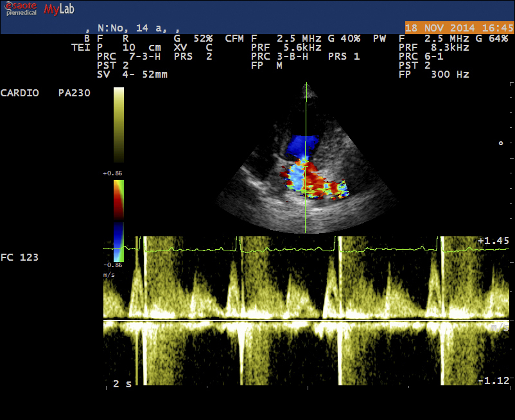Click the green Doppler cursor line on sector
This screenshot has height=420, width=515.
(x=306, y=157)
